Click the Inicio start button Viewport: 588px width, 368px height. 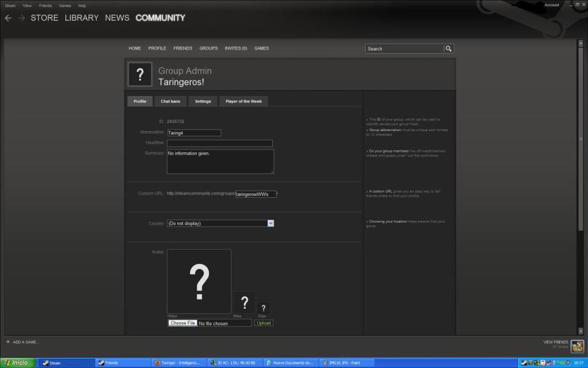[x=18, y=363]
